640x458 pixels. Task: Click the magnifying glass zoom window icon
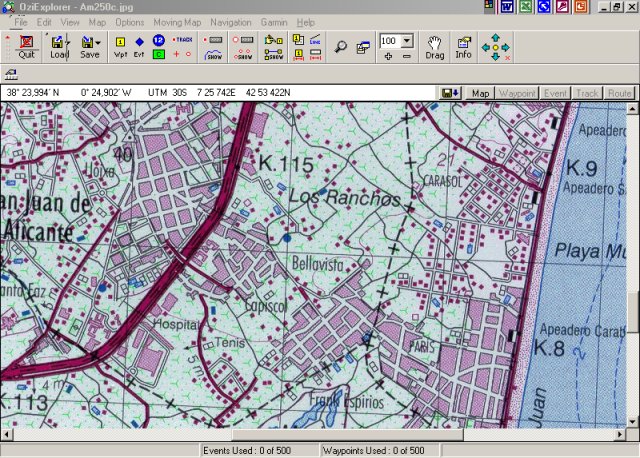(x=340, y=47)
